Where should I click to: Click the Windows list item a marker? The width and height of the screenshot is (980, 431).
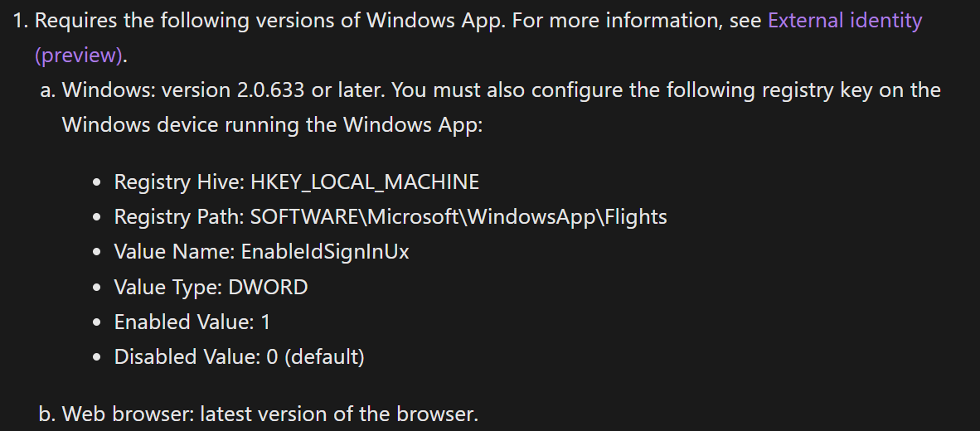(x=47, y=90)
